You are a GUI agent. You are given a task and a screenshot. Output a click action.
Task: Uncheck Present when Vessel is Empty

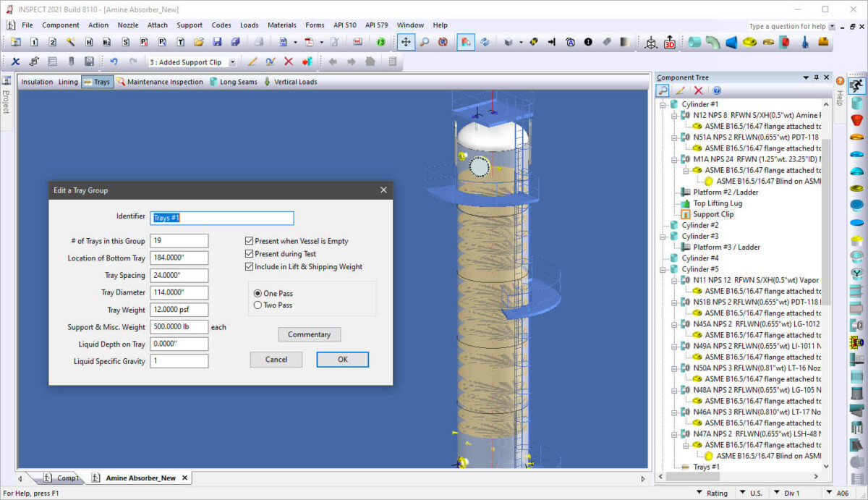pos(249,241)
